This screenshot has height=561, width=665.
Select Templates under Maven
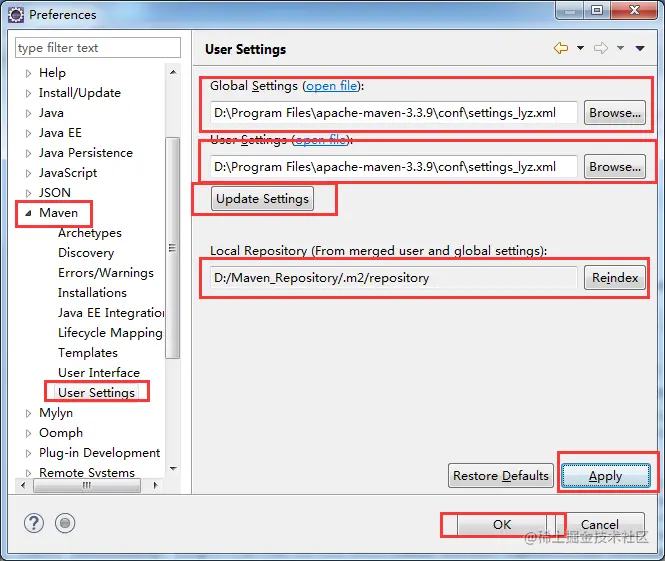coord(88,352)
